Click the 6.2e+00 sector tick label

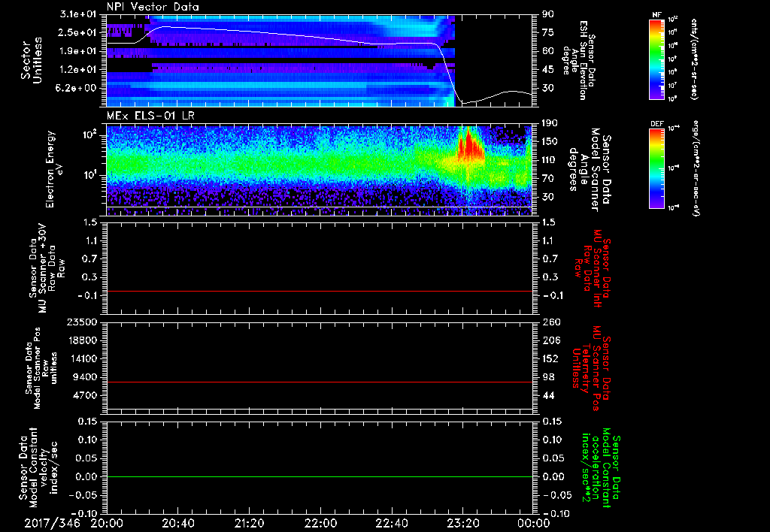coord(77,88)
